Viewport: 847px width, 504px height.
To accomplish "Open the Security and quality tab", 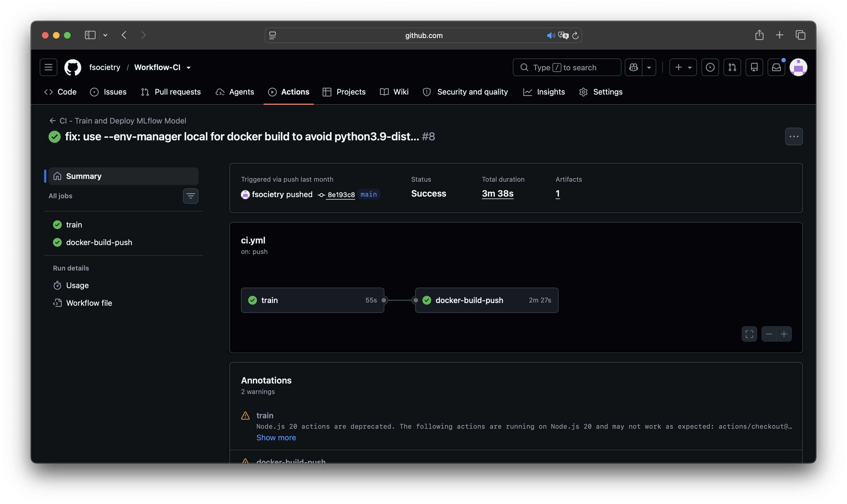I will pos(465,92).
